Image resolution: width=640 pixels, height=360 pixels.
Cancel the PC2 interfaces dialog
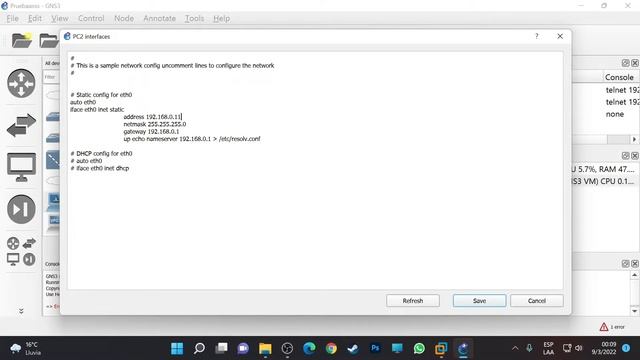click(x=537, y=301)
